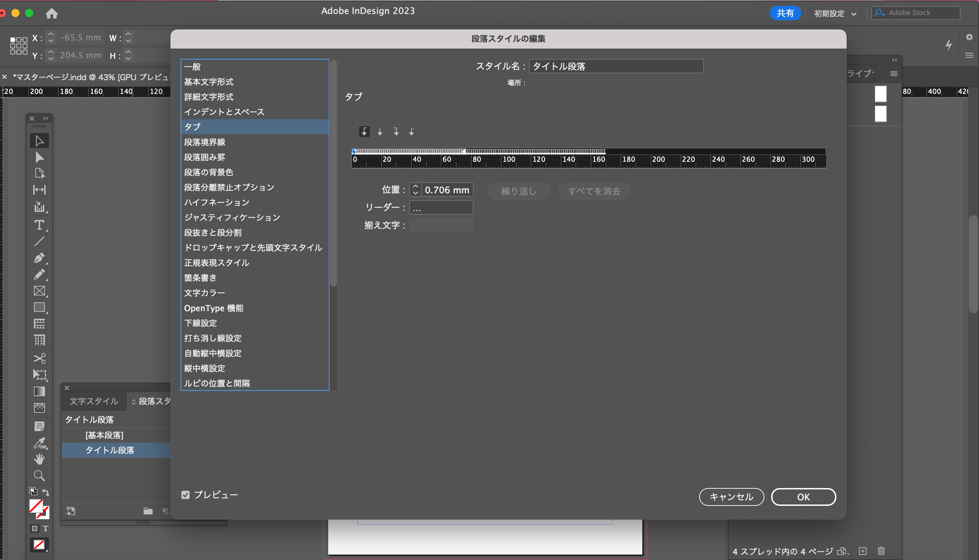Select the Gradient Feather tool

point(39,408)
